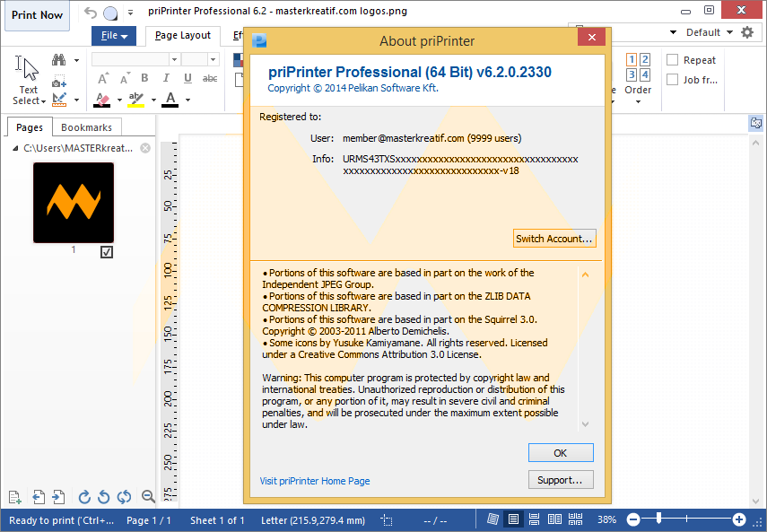
Task: Click the yellow highlight color swatch
Action: click(x=136, y=100)
